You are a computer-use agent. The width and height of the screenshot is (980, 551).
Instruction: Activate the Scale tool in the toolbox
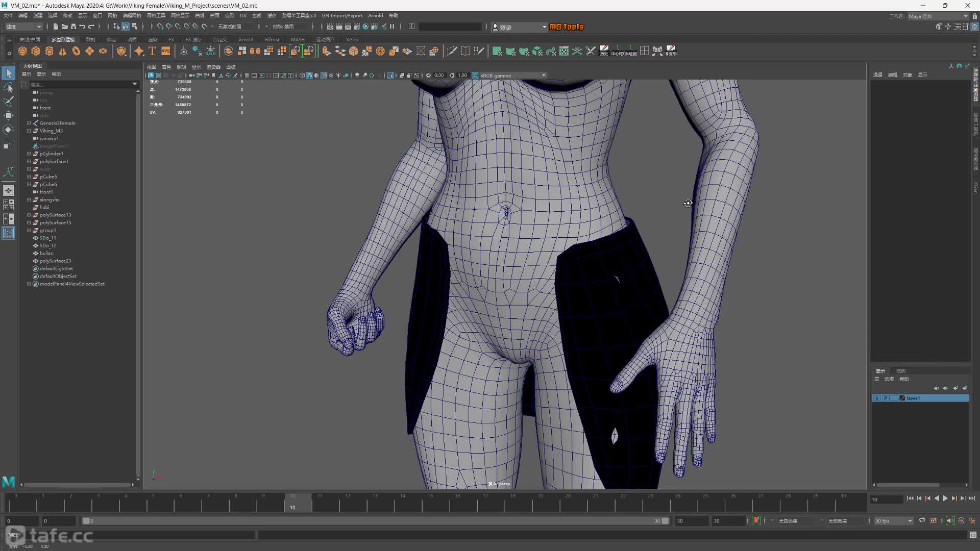[8, 145]
